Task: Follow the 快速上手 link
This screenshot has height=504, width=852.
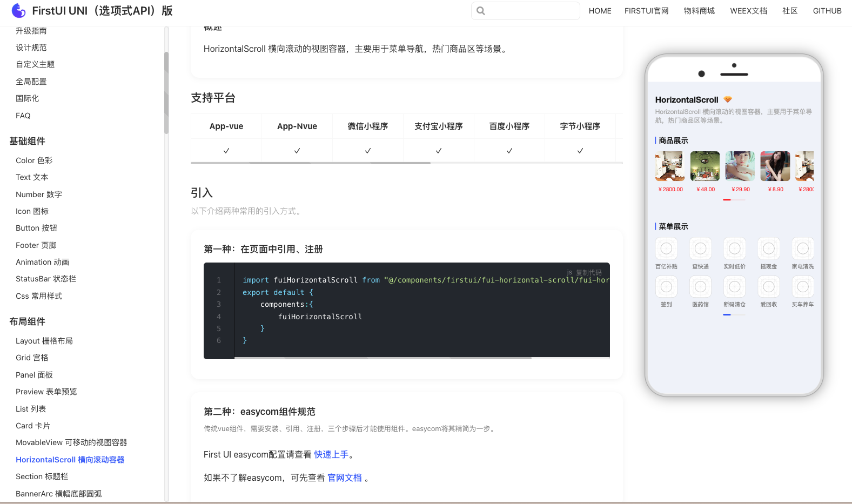Action: pos(331,455)
